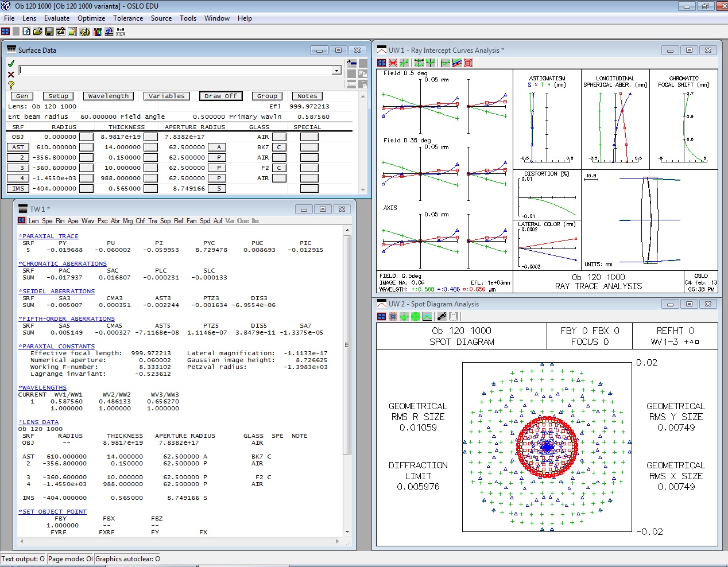
Task: Click the green wavefront icon in UW2 toolbar
Action: point(404,316)
